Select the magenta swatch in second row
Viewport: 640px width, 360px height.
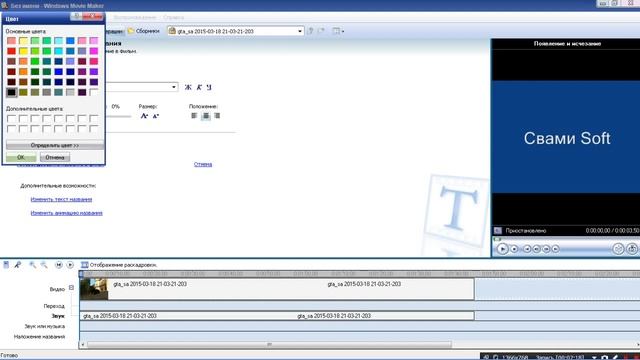click(94, 51)
